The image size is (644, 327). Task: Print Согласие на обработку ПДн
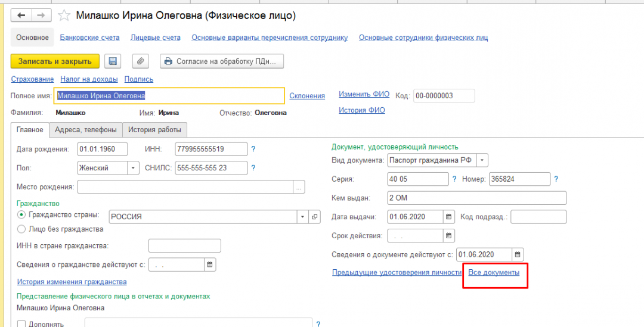click(x=222, y=61)
